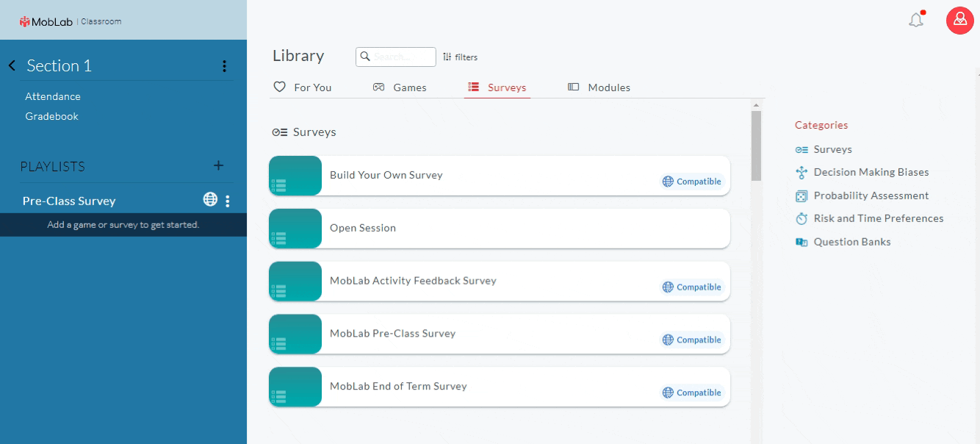The image size is (980, 444).
Task: Click the globe icon on Pre-Class Survey playlist
Action: pos(210,199)
